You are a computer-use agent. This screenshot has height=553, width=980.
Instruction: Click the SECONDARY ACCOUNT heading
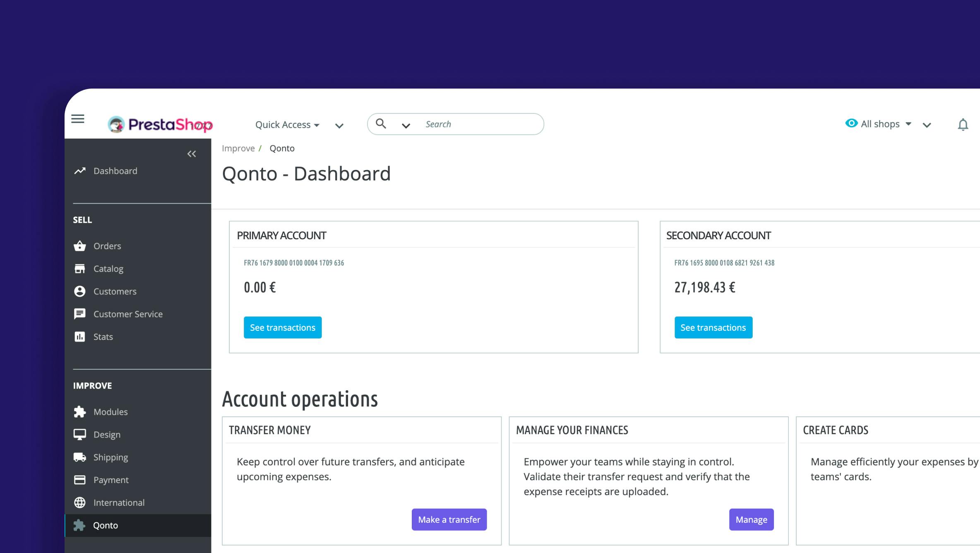718,236
